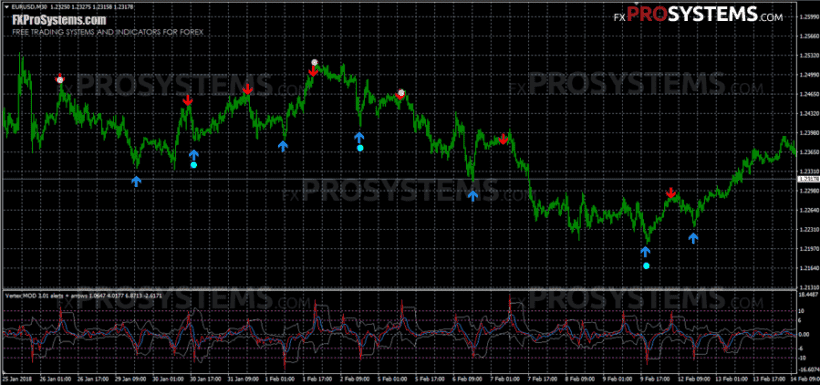This screenshot has height=385, width=820.
Task: Click the white dot at the highest price peak
Action: click(x=314, y=62)
